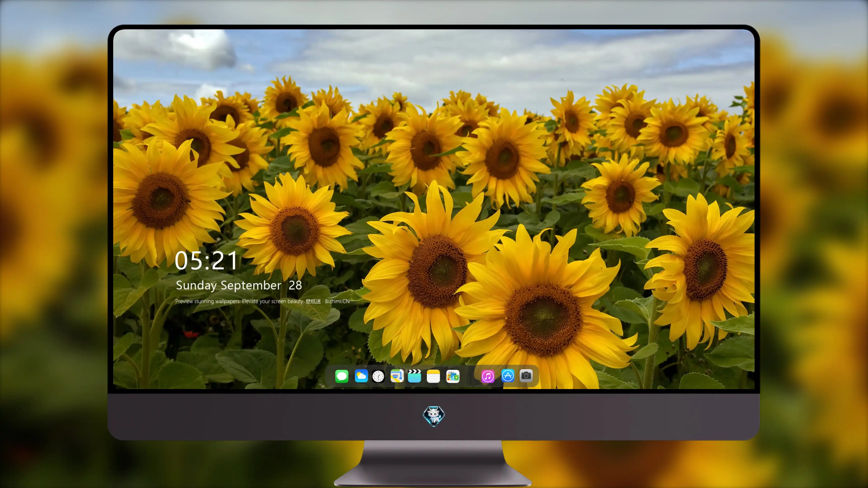
Task: Launch the pink iTunes music app
Action: coord(488,376)
